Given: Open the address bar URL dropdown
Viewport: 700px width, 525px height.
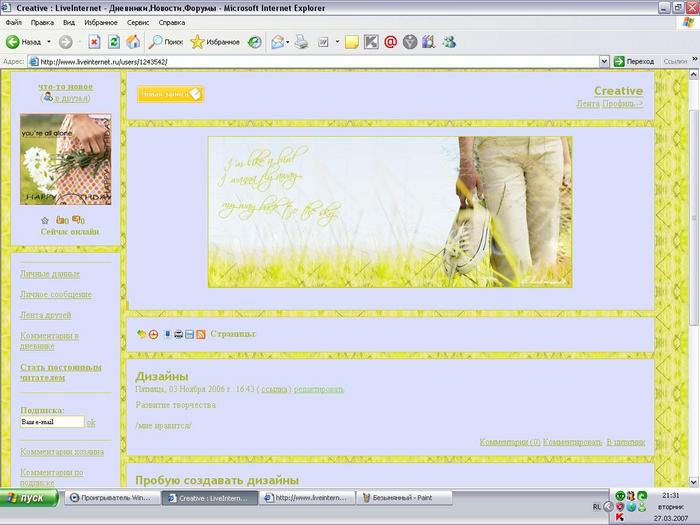Looking at the screenshot, I should [x=604, y=62].
